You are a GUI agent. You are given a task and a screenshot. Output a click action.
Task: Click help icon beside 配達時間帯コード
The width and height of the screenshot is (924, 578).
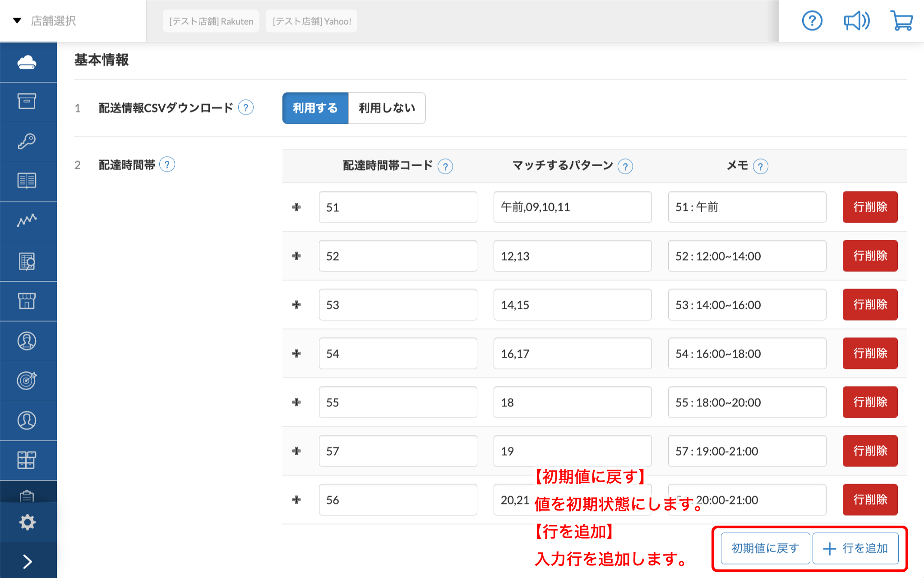pyautogui.click(x=445, y=167)
